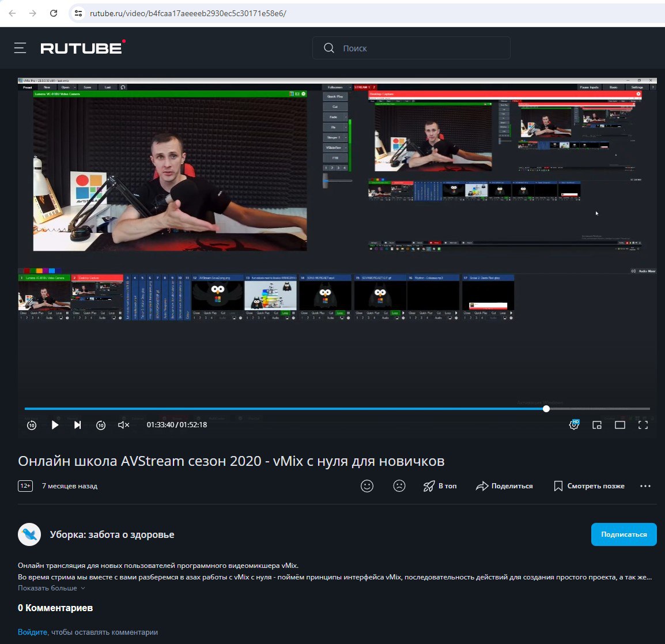Screen dimensions: 665x644
Task: Enter fullscreen playback
Action: 644,425
